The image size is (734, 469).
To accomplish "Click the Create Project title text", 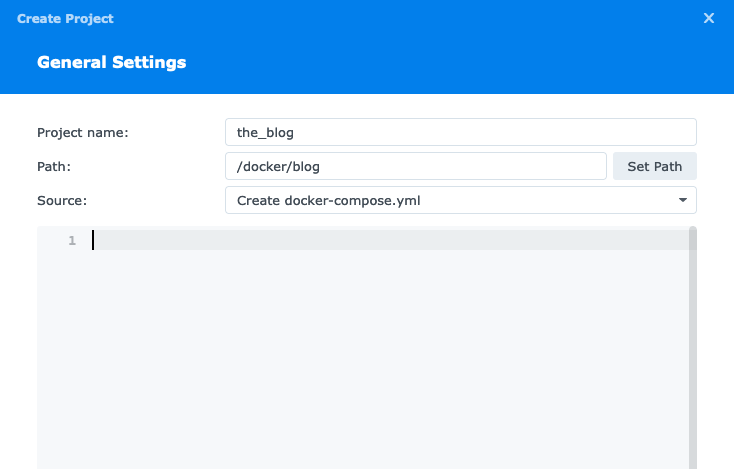I will tap(65, 18).
